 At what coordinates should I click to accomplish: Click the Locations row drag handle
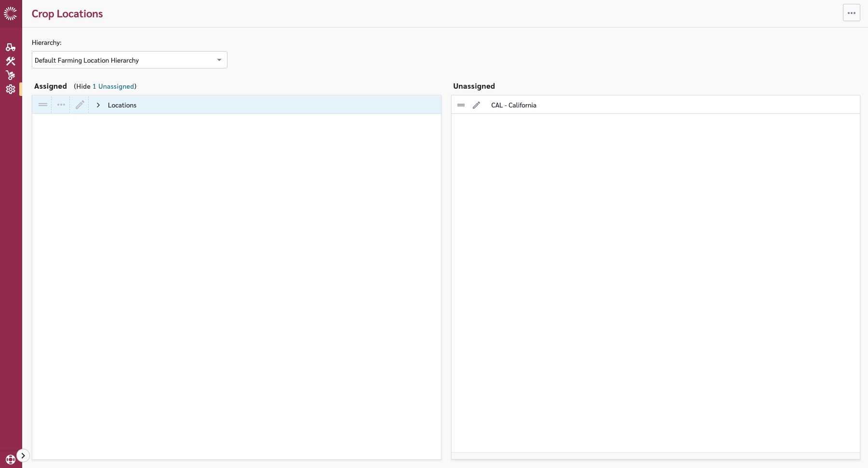[x=43, y=105]
